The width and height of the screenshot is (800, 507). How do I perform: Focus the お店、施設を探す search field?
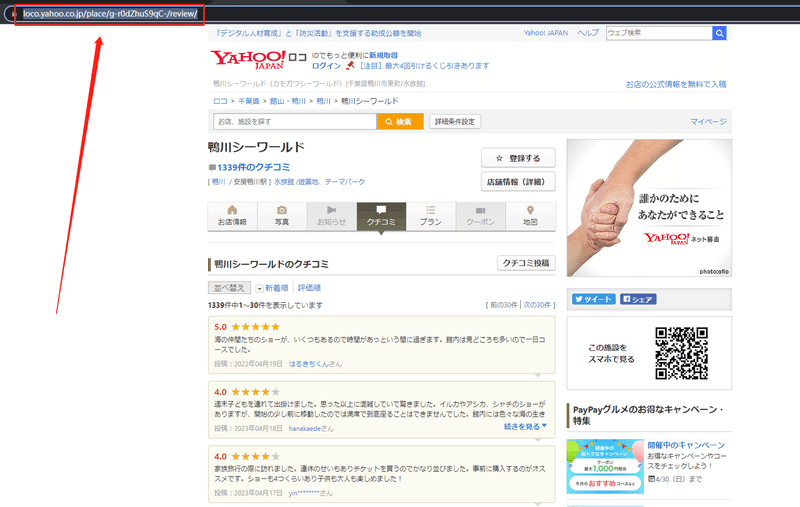click(294, 121)
